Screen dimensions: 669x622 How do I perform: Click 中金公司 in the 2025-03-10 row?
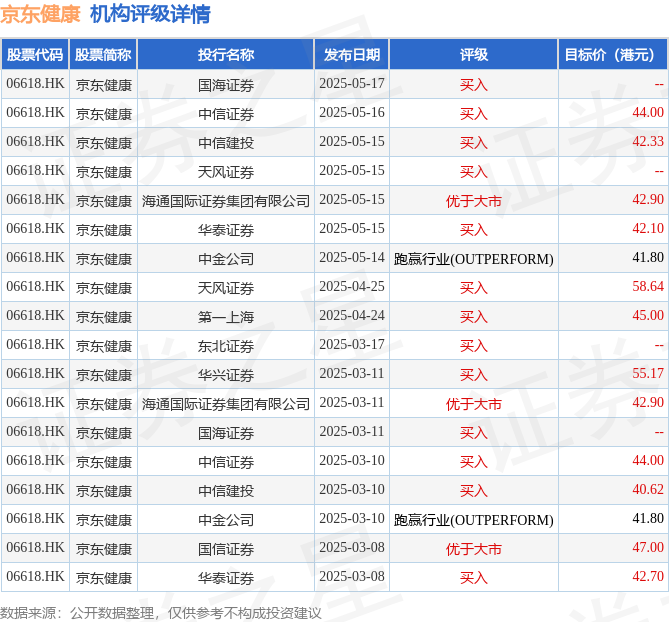coord(226,520)
